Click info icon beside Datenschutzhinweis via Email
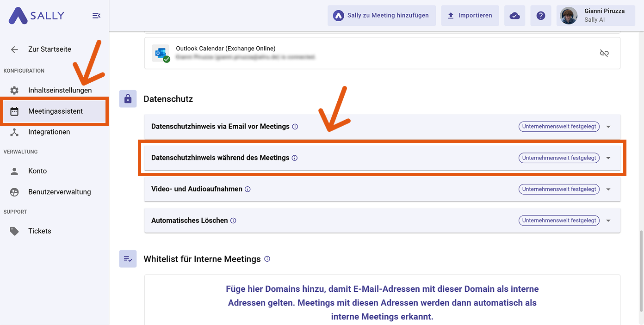Viewport: 644px width, 325px height. coord(295,127)
